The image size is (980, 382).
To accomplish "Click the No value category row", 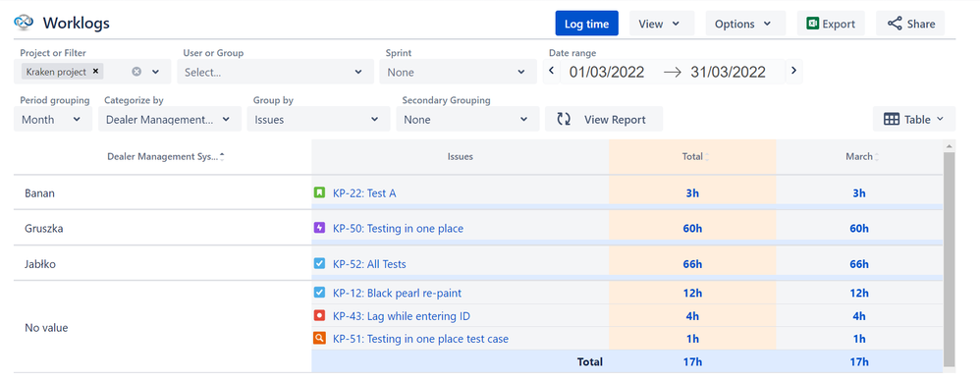I will pyautogui.click(x=162, y=328).
